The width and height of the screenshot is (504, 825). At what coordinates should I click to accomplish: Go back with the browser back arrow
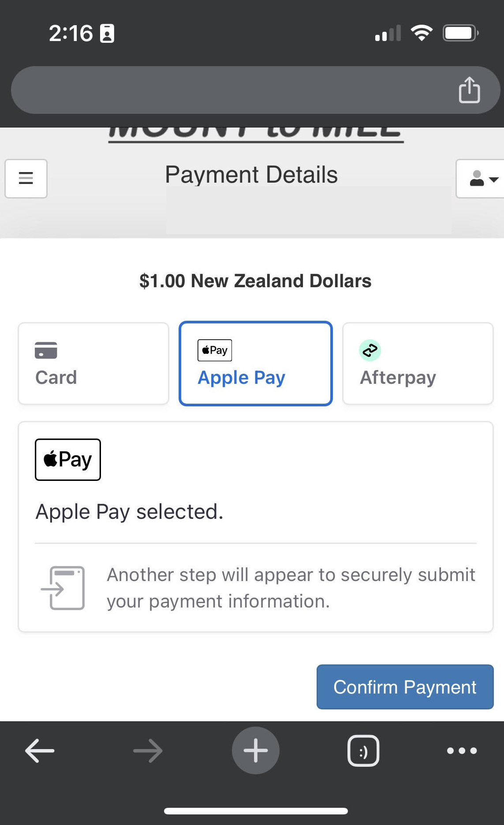[x=40, y=750]
